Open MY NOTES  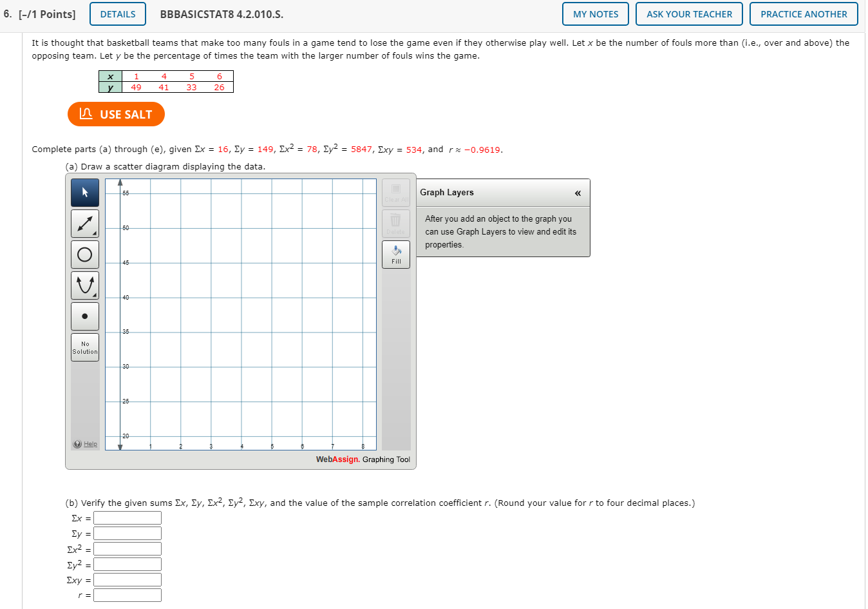595,14
